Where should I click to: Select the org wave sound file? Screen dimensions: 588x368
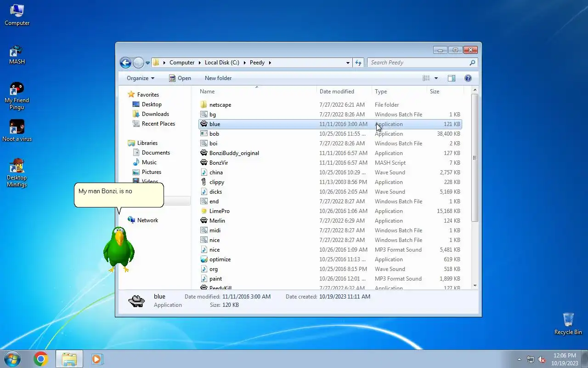click(330, 269)
